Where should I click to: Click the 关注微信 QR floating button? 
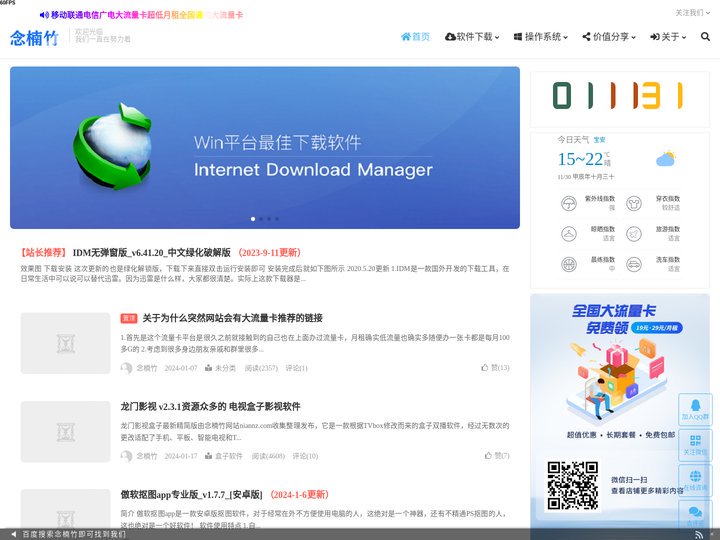(x=695, y=444)
